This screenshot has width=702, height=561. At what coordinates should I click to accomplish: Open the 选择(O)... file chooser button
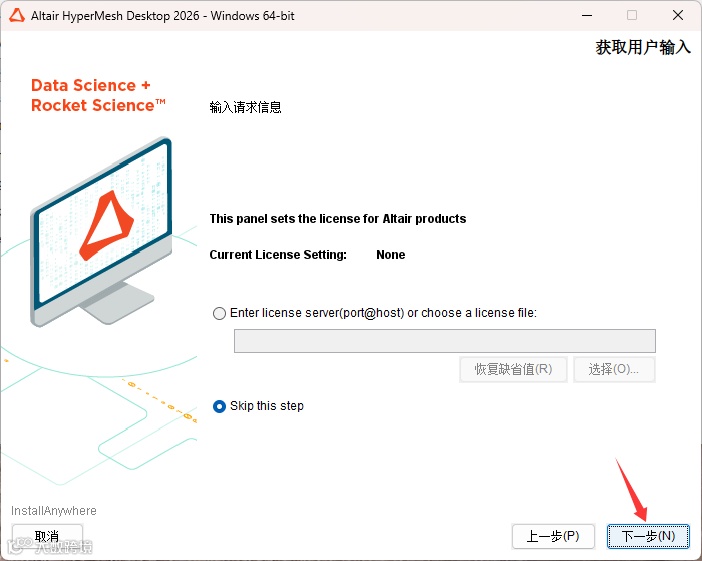(x=614, y=369)
